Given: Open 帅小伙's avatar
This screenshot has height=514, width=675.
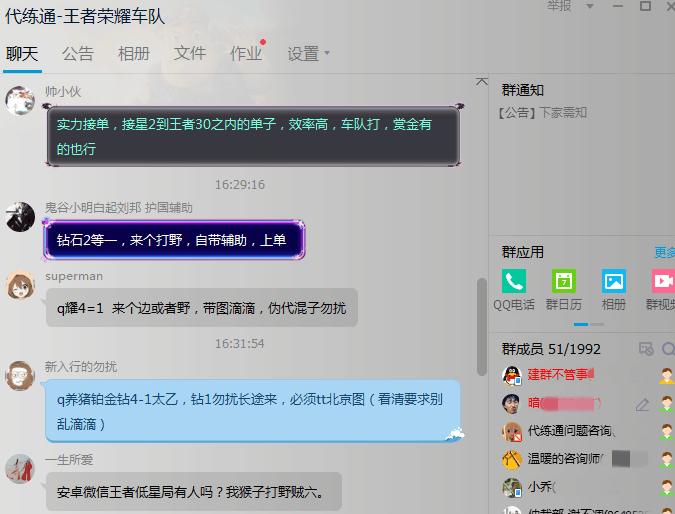Looking at the screenshot, I should click(x=20, y=100).
